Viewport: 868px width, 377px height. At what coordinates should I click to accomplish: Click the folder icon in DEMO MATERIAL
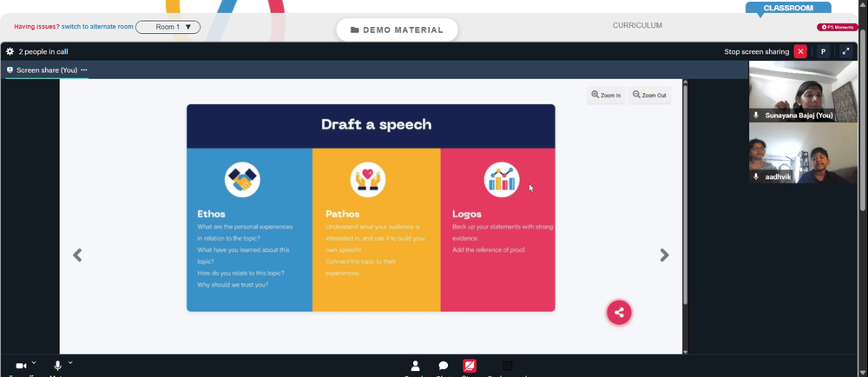355,30
